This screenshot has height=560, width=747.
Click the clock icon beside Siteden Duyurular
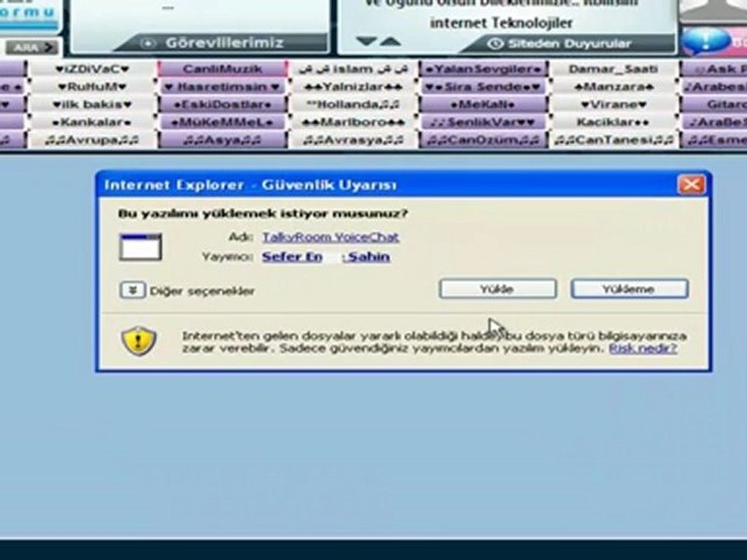[x=496, y=44]
